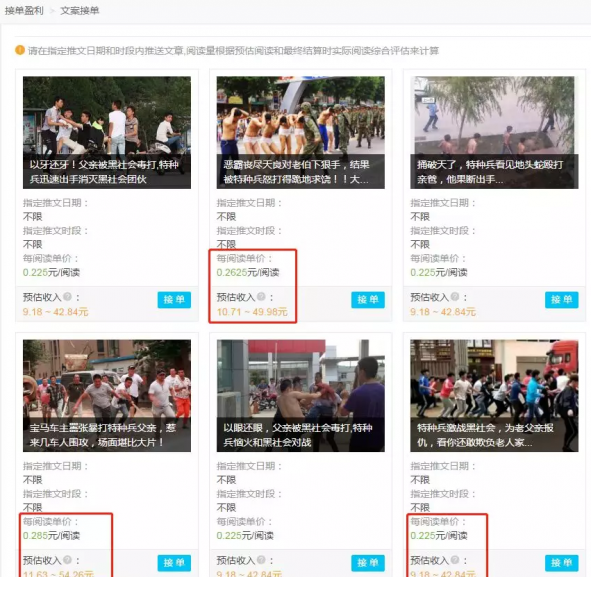This screenshot has width=591, height=600.
Task: Click the 预估收入 help icon on 以牙还牙 card
Action: (x=67, y=297)
